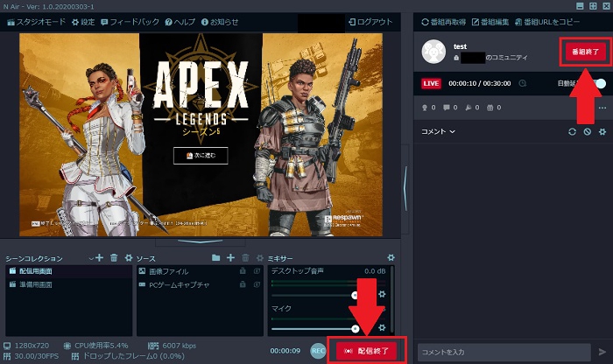The width and height of the screenshot is (613, 364).
Task: Click the 1280x720 resolution status text
Action: point(32,346)
